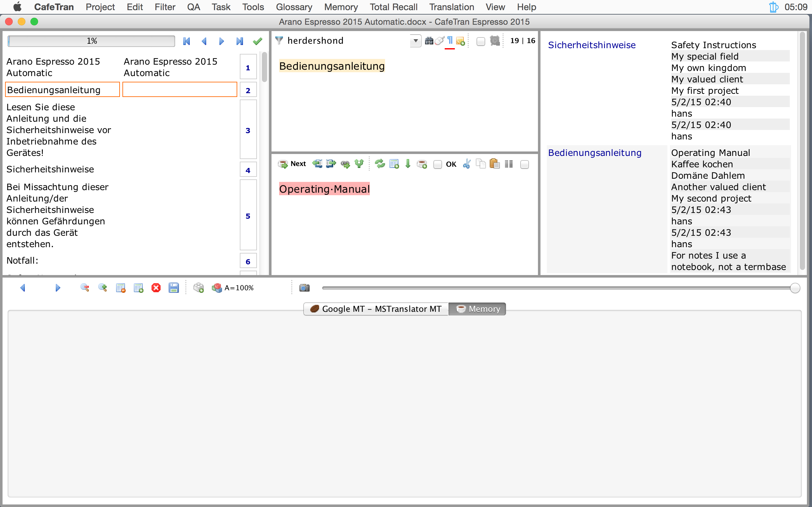Viewport: 812px width, 507px height.
Task: Click the clipboard paste icon
Action: pos(494,164)
